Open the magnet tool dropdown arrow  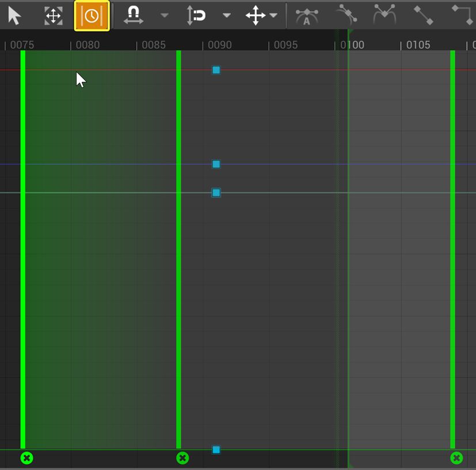(x=165, y=16)
